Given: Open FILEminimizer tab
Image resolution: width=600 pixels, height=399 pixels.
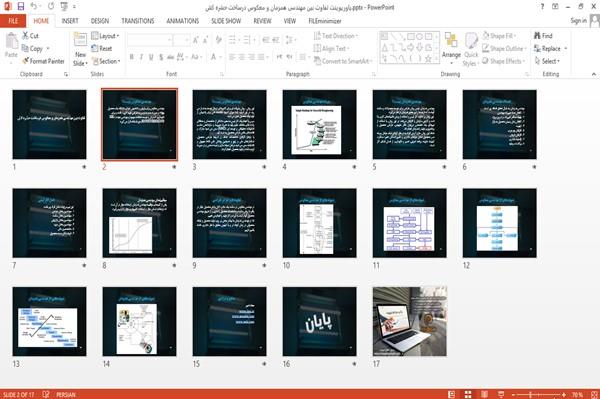Looking at the screenshot, I should (325, 21).
